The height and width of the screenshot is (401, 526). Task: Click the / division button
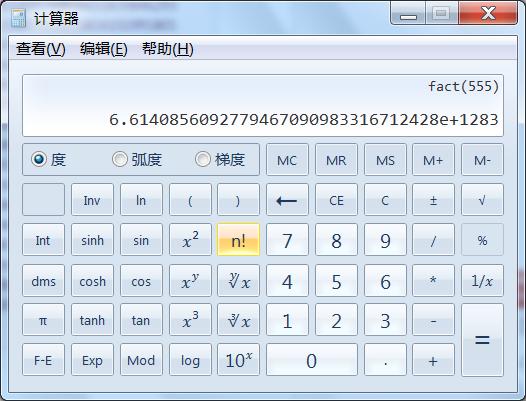433,240
